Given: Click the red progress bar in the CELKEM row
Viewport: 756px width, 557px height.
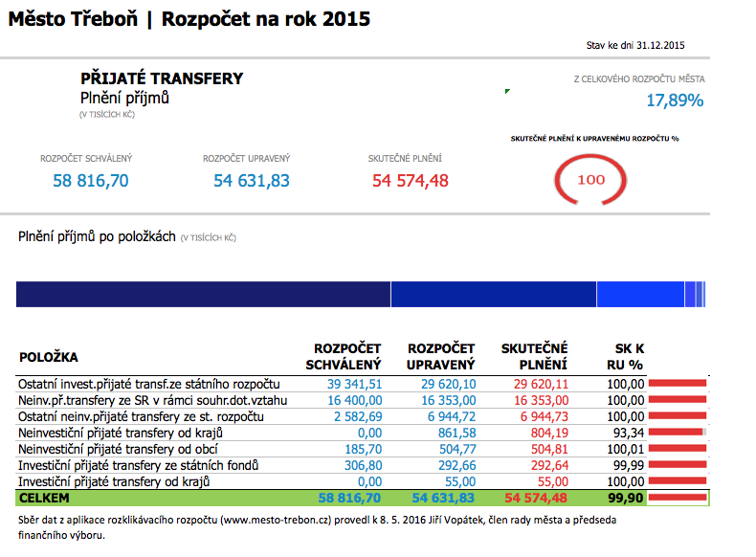Looking at the screenshot, I should click(678, 498).
